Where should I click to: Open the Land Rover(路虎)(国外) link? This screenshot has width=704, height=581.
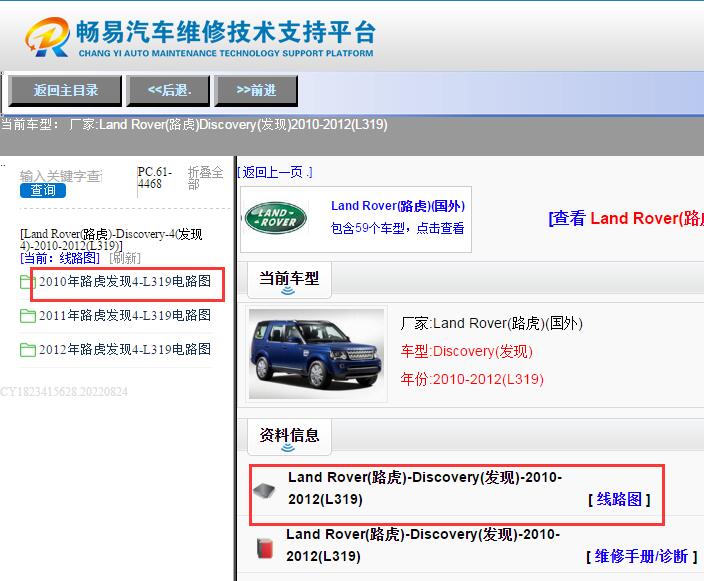398,206
